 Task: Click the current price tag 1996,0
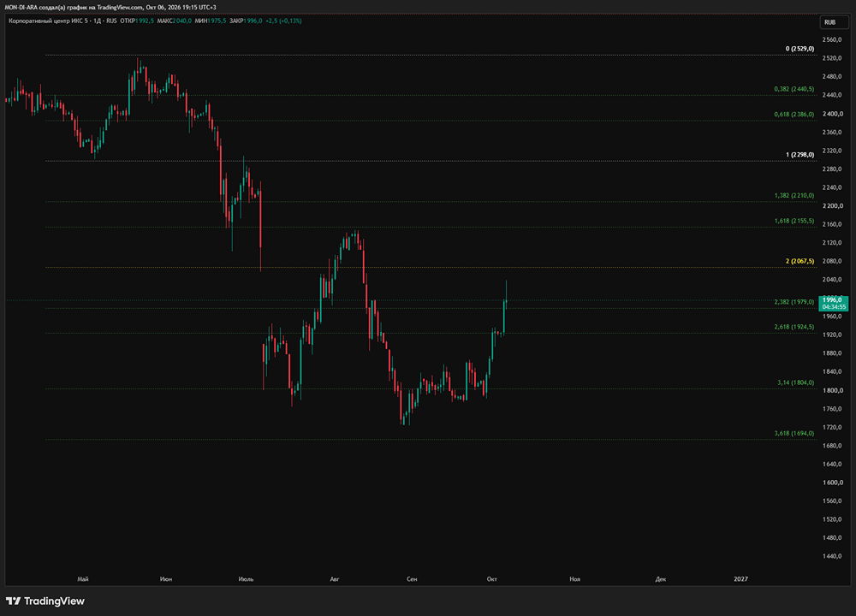click(834, 304)
